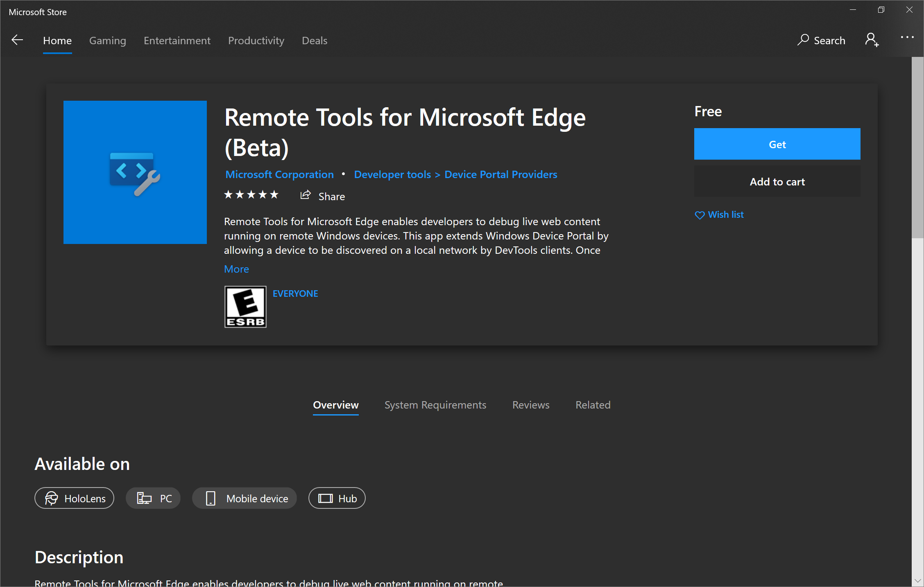Click More to expand app description
924x587 pixels.
[x=237, y=269]
